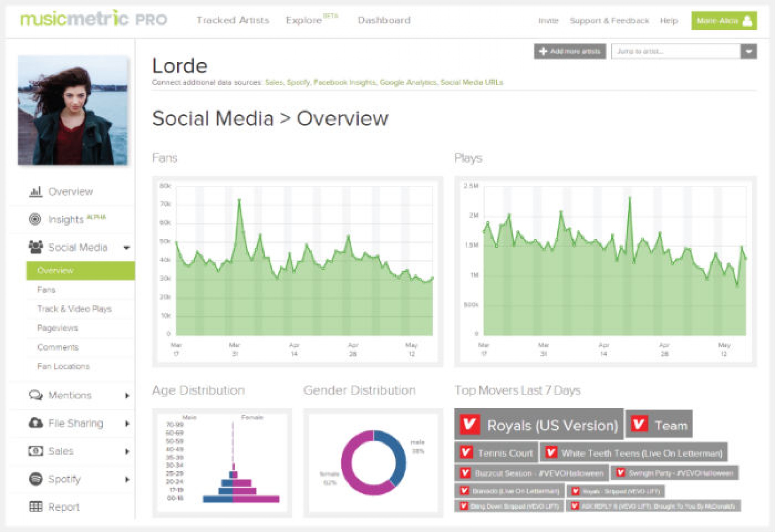Viewport: 775px width, 532px height.
Task: Click the Add more artists button
Action: pos(569,52)
